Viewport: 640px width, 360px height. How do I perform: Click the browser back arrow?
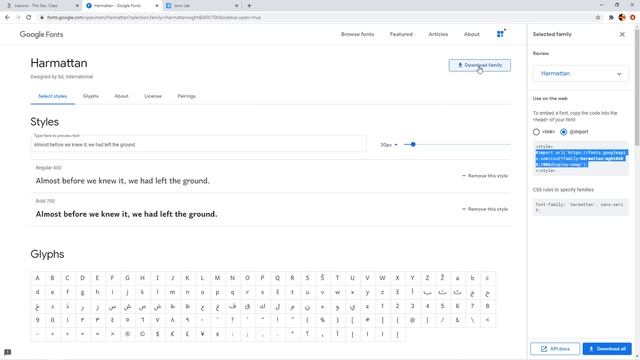(7, 18)
